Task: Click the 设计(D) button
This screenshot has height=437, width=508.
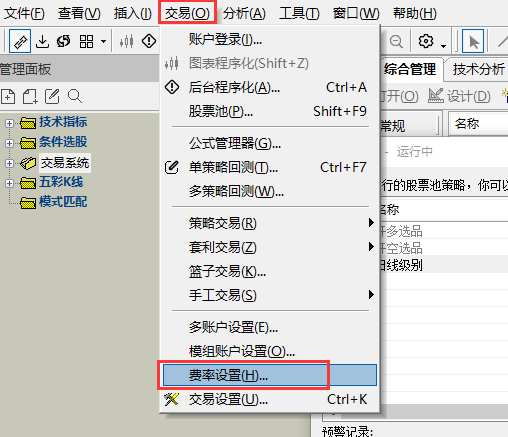Action: (459, 96)
